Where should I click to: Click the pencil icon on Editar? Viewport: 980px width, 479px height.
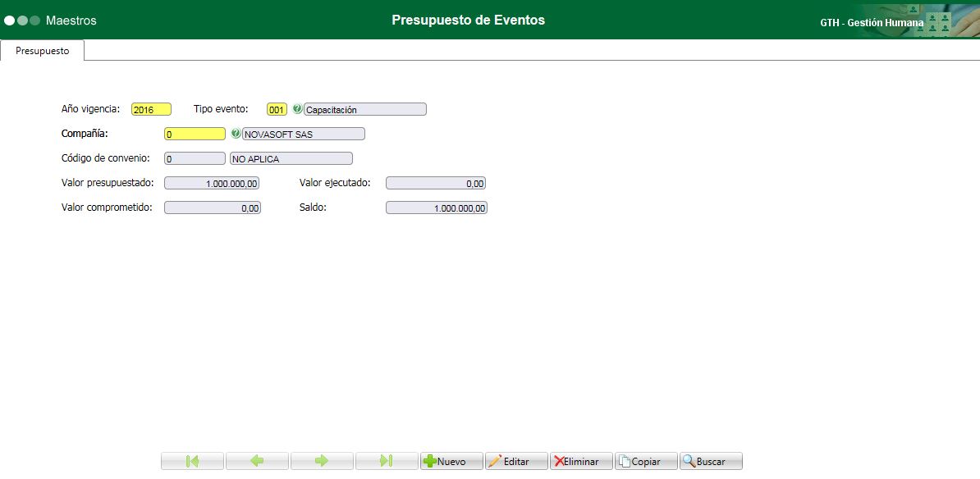[495, 460]
